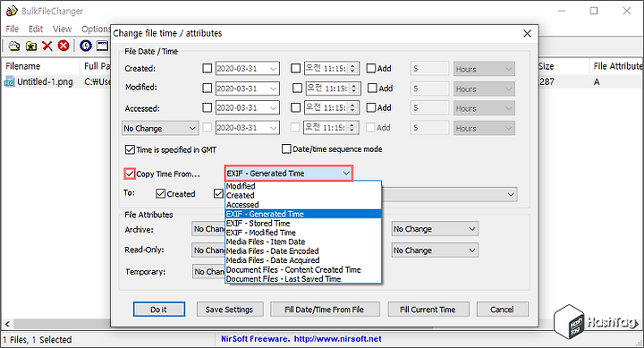
Task: Enable the Created time checkbox
Action: pyautogui.click(x=295, y=68)
